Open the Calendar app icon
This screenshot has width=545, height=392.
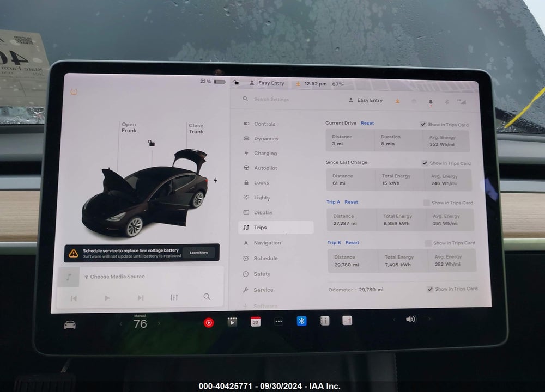tap(256, 322)
